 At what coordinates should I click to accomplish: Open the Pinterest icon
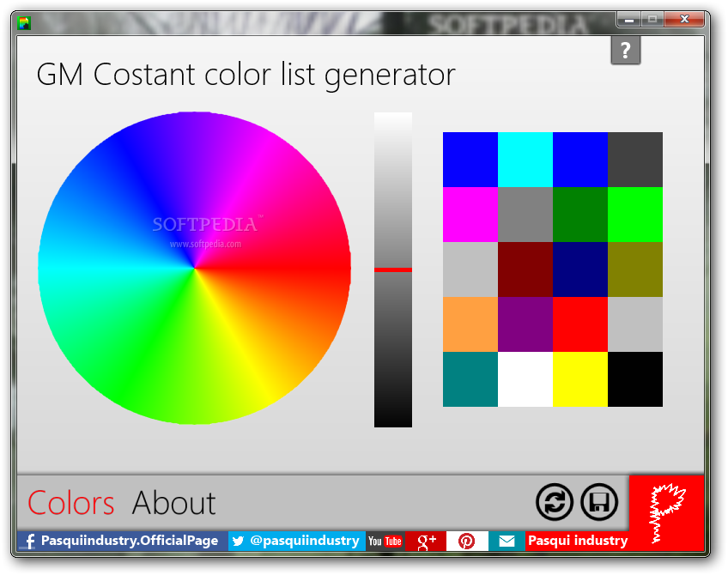[x=467, y=541]
